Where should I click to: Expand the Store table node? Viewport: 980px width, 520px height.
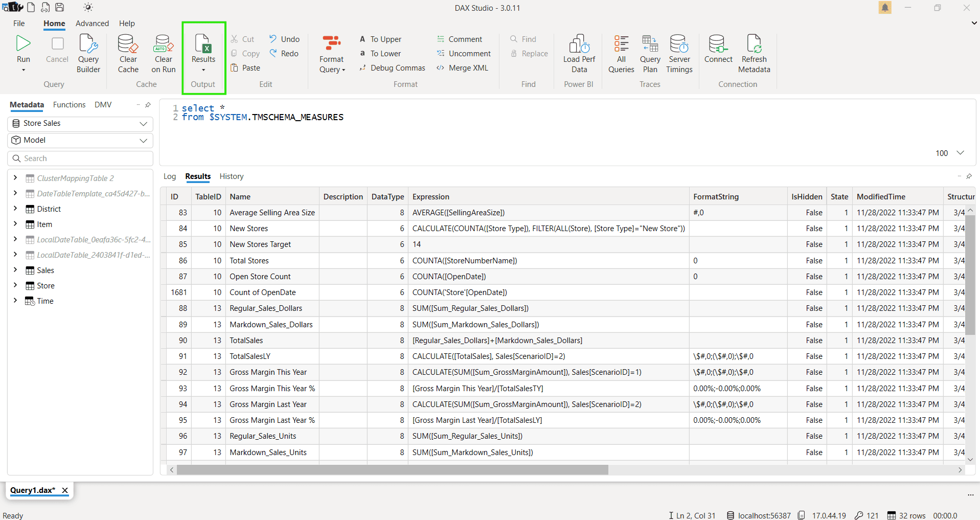(15, 285)
